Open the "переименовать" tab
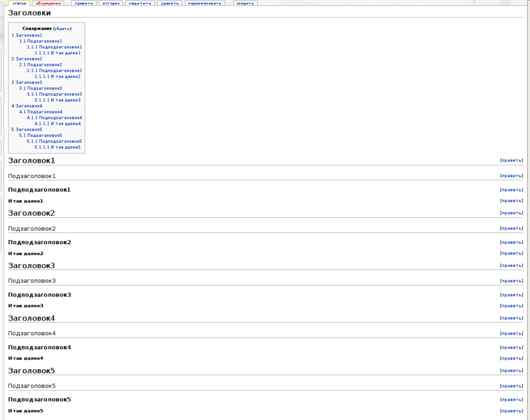Viewport: 530px width, 420px height. (x=205, y=3)
